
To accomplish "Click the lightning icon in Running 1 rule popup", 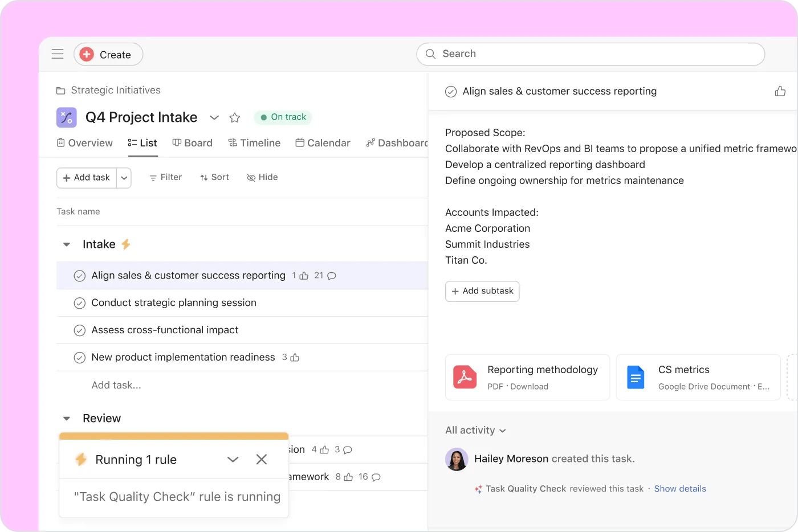I will click(81, 459).
